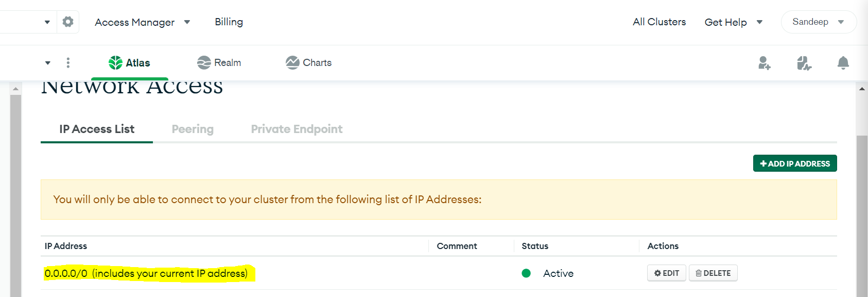Open the notifications bell
This screenshot has height=297, width=868.
[x=843, y=63]
